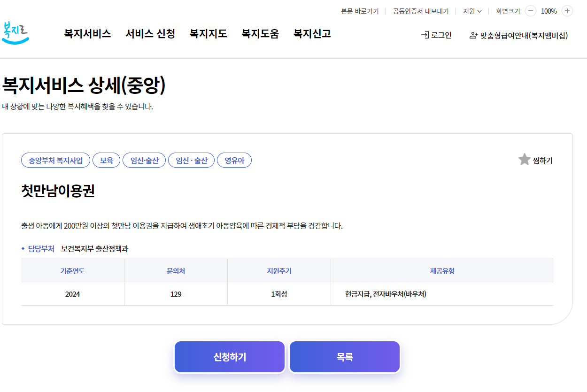587x392 pixels.
Task: Click the 로그인 link
Action: [440, 35]
